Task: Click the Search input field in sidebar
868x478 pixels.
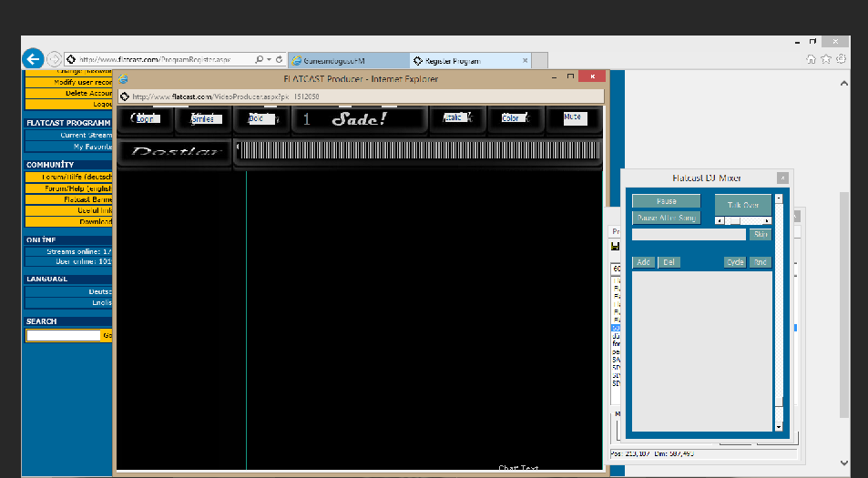Action: [x=63, y=335]
